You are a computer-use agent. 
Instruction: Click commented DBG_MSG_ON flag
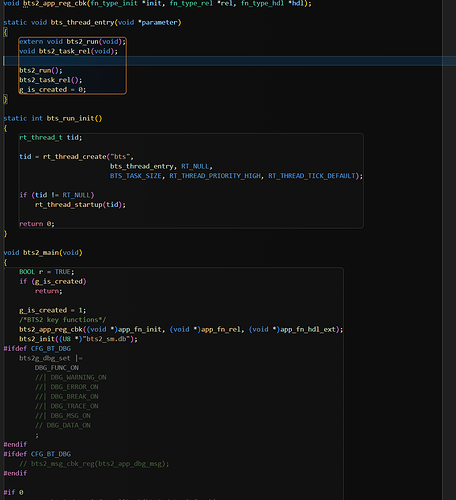point(70,416)
